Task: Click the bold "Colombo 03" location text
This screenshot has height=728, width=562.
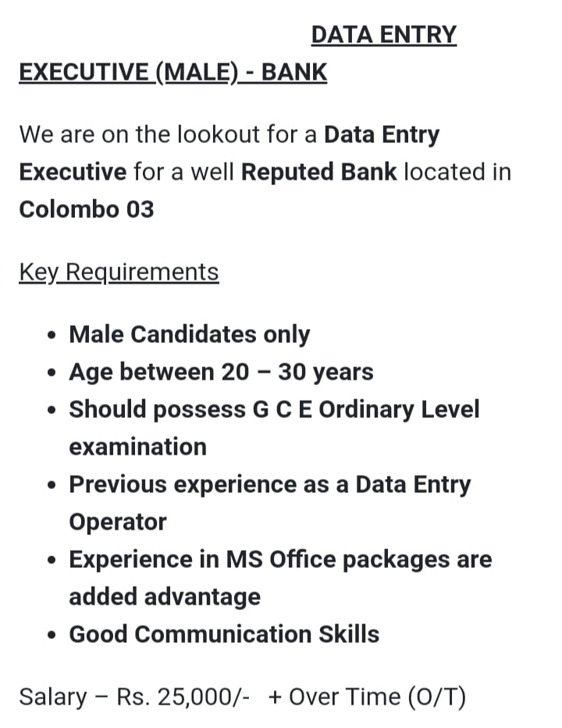Action: point(87,209)
